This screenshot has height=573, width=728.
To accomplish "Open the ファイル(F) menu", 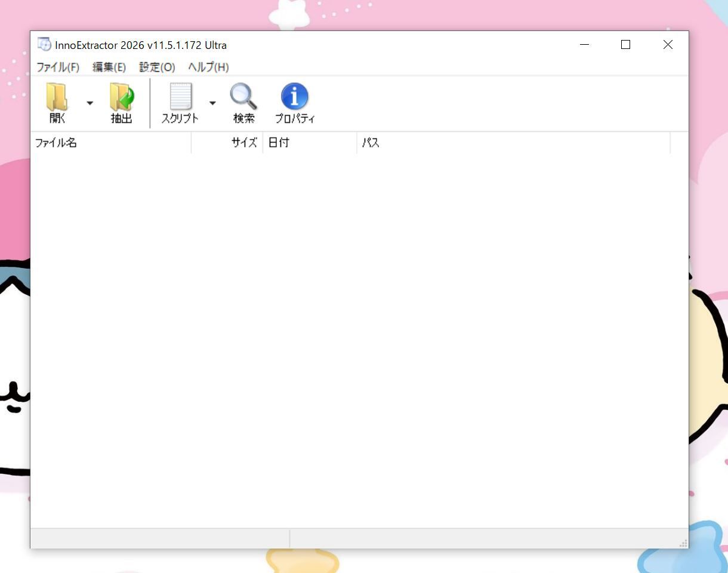I will tap(58, 67).
